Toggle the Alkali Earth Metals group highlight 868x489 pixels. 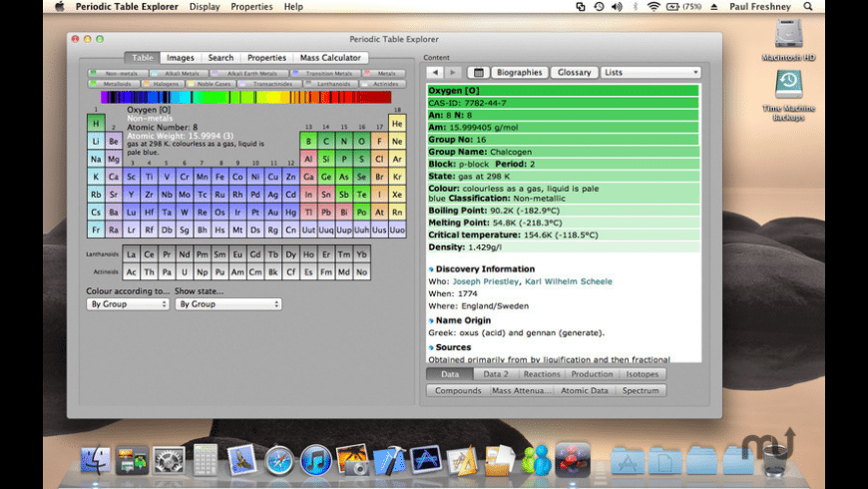click(249, 73)
